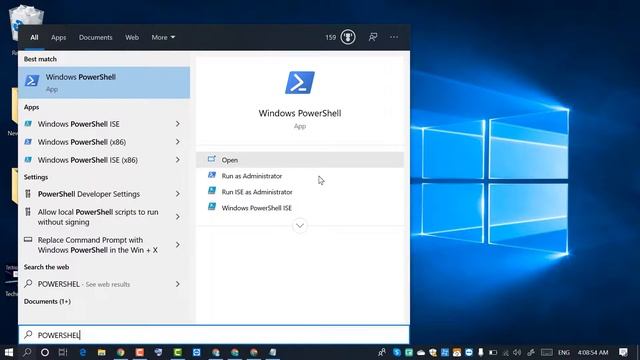The width and height of the screenshot is (640, 360).
Task: Click the battery tray icon
Action: 493,352
